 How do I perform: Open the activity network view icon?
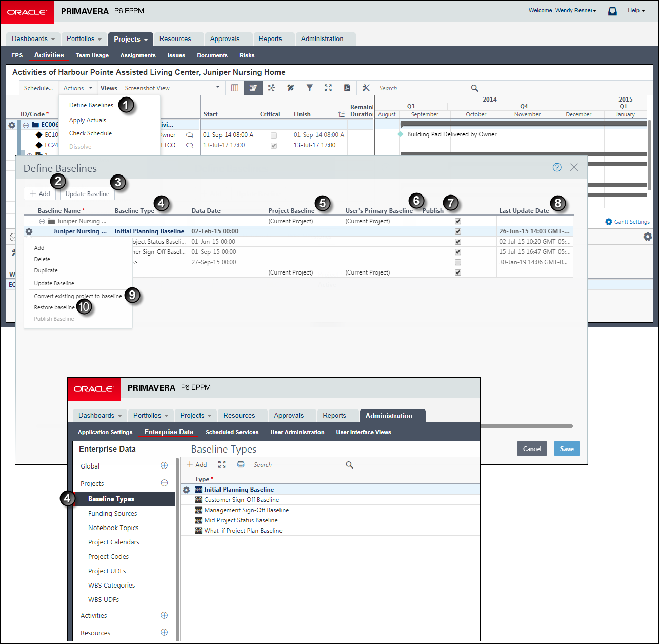click(x=272, y=88)
